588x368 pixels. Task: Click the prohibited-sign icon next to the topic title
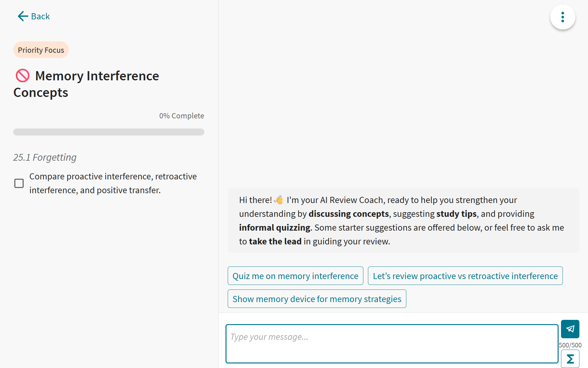click(22, 75)
